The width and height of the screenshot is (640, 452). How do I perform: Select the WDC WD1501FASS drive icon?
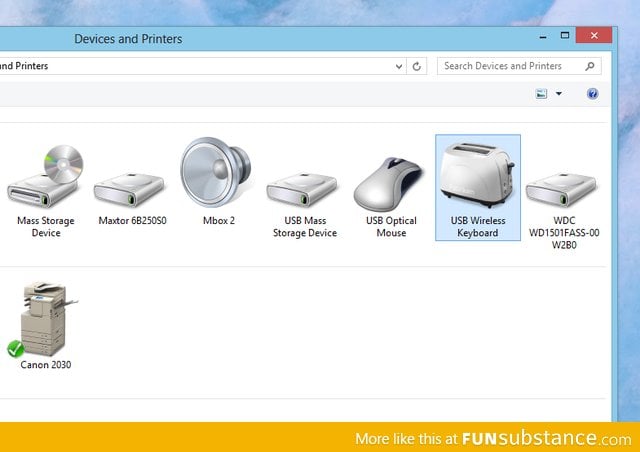561,189
